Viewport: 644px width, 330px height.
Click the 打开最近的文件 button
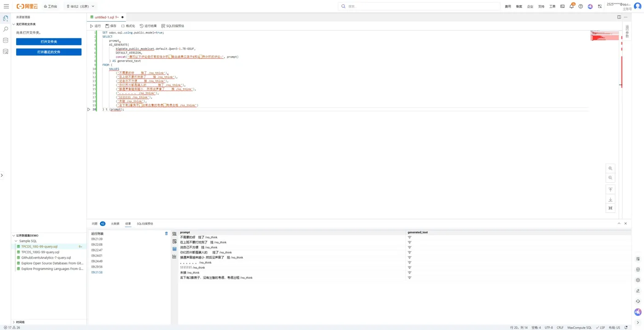[49, 52]
